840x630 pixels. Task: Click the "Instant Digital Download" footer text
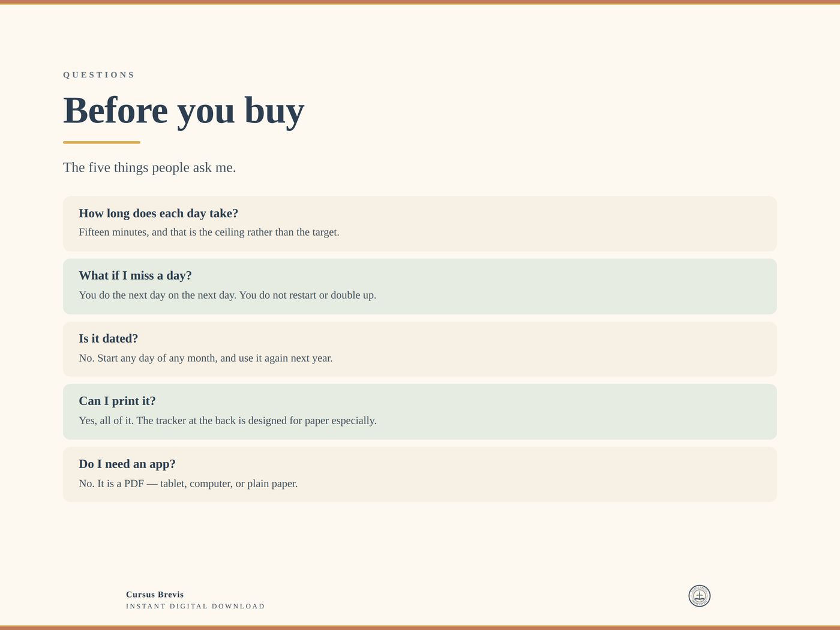pyautogui.click(x=196, y=607)
